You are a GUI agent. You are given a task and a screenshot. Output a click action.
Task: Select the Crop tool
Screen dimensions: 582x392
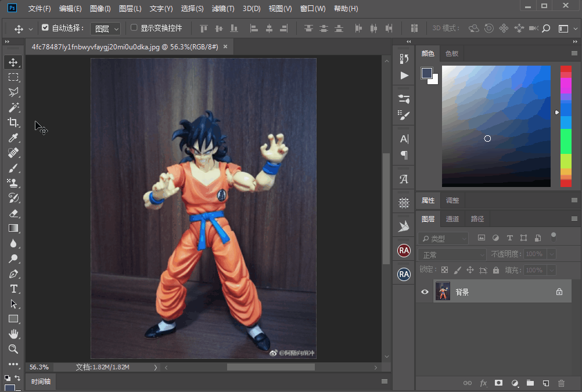(x=13, y=123)
